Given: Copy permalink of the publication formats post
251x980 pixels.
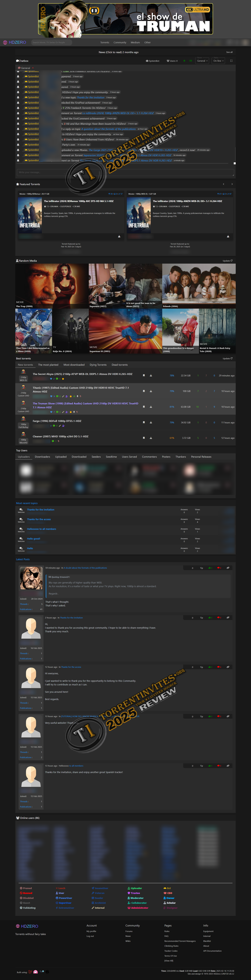Looking at the screenshot, I should pos(228,568).
